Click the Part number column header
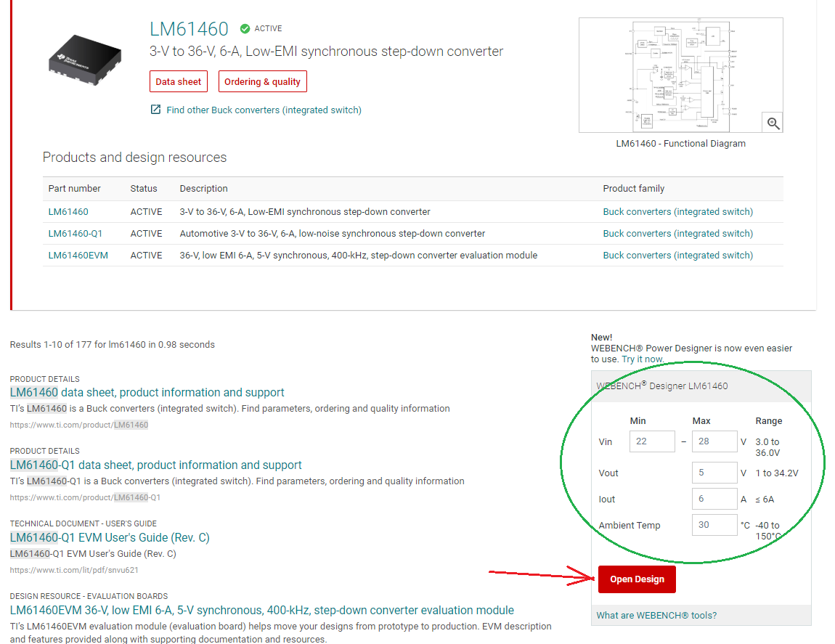 pos(74,189)
